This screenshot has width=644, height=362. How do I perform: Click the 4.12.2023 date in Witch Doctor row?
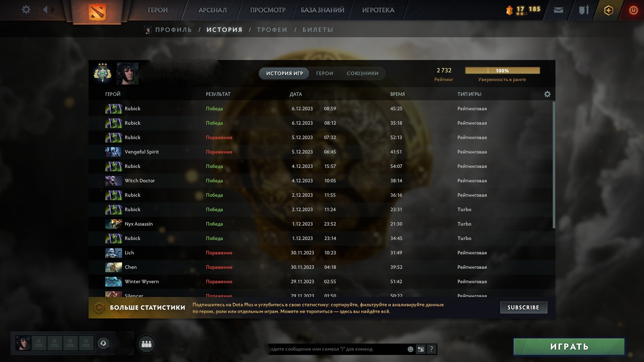point(302,181)
